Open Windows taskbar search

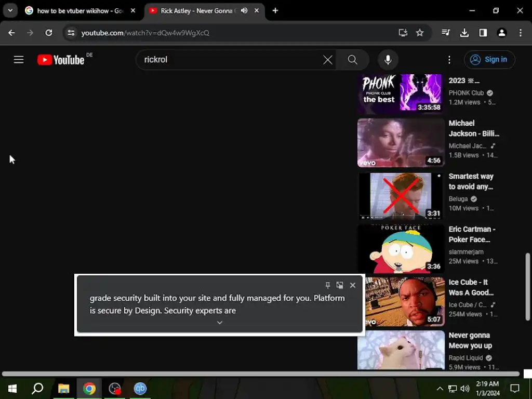coord(37,389)
